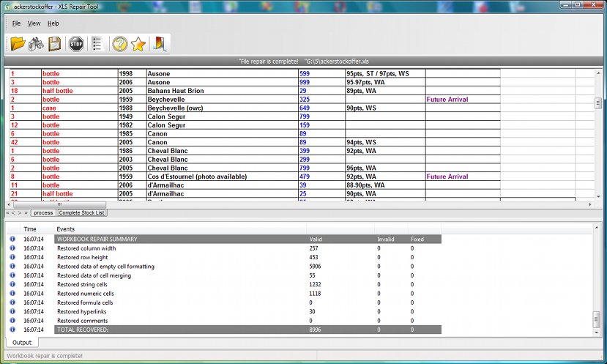
Task: Select cell '95pts, ST / 97pts, WS'
Action: 385,73
